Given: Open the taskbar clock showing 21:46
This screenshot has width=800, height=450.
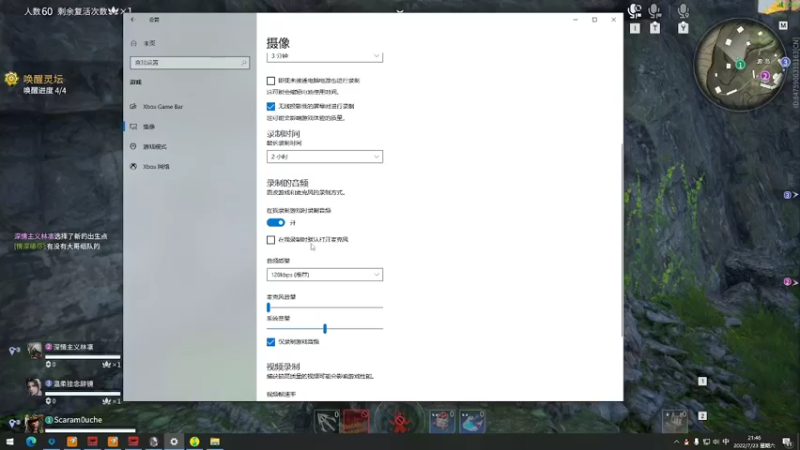Looking at the screenshot, I should click(x=754, y=442).
